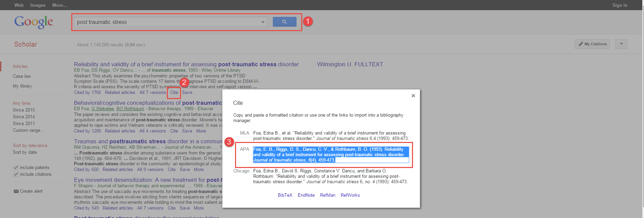The height and width of the screenshot is (218, 644).
Task: Select the highlighted APA citation text
Action: pos(331,154)
